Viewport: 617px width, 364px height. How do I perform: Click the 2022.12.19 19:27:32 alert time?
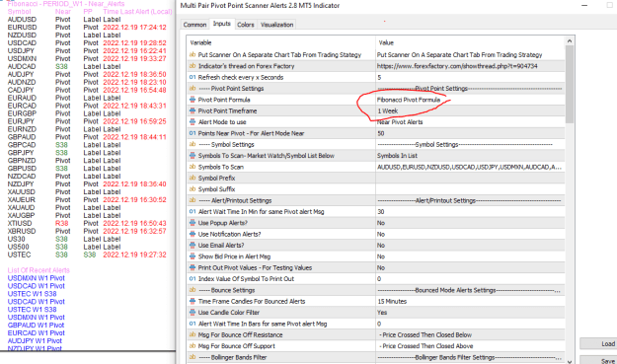click(x=134, y=255)
